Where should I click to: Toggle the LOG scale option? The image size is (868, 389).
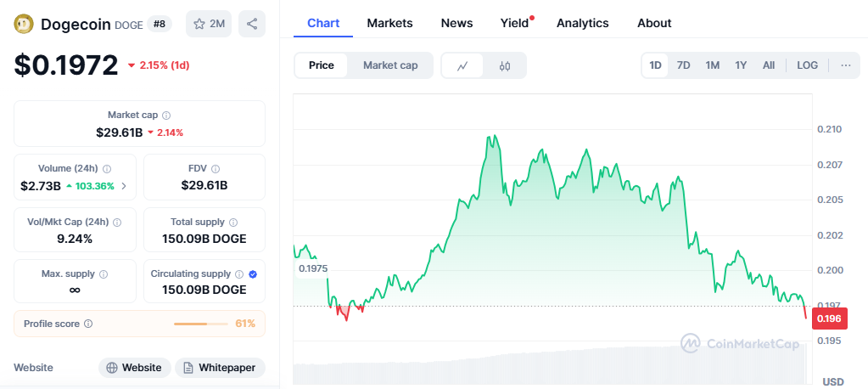click(x=808, y=65)
